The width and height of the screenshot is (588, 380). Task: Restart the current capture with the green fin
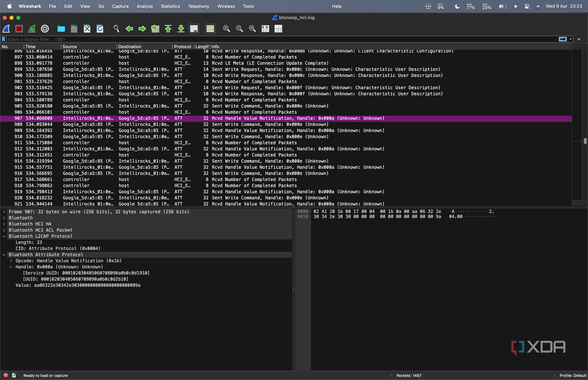click(x=32, y=29)
